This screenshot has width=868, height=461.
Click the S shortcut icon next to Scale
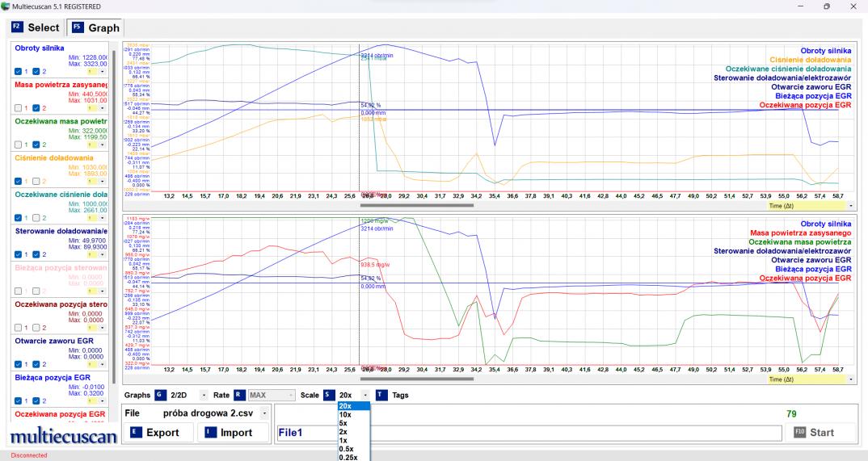(x=328, y=395)
